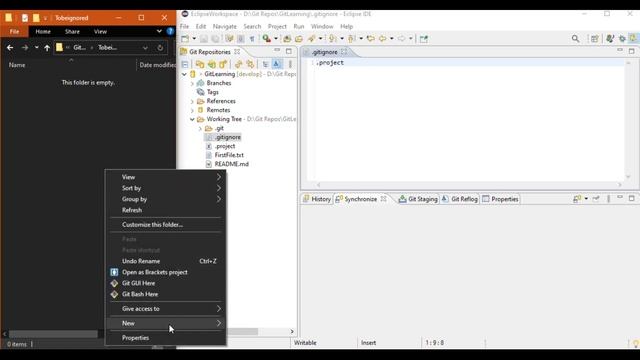Choose New in the context menu
Viewport: 640px width, 360px height.
point(166,323)
